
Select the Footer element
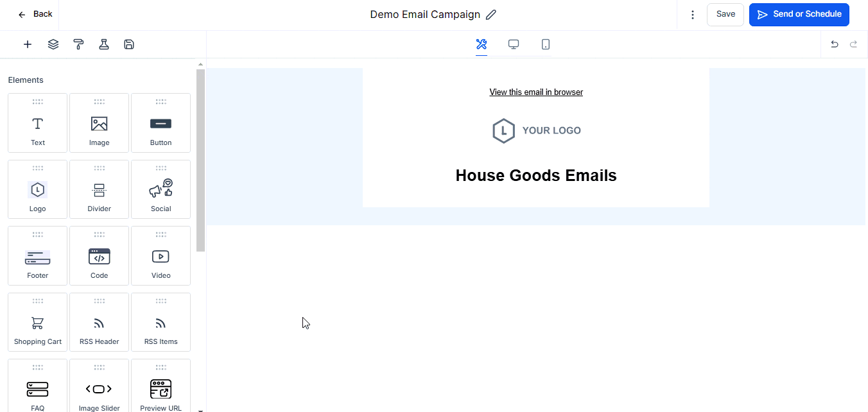[38, 255]
